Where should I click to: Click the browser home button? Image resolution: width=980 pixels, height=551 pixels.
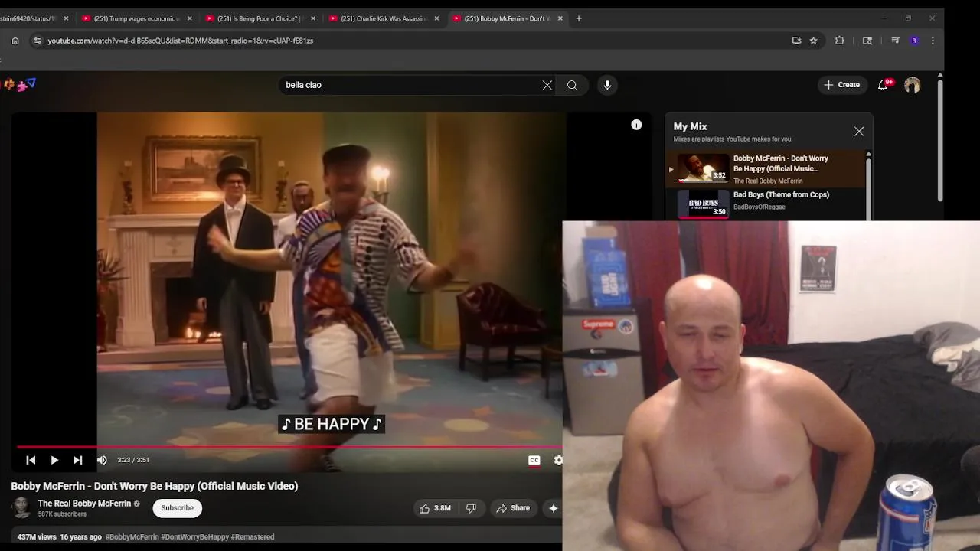click(15, 41)
